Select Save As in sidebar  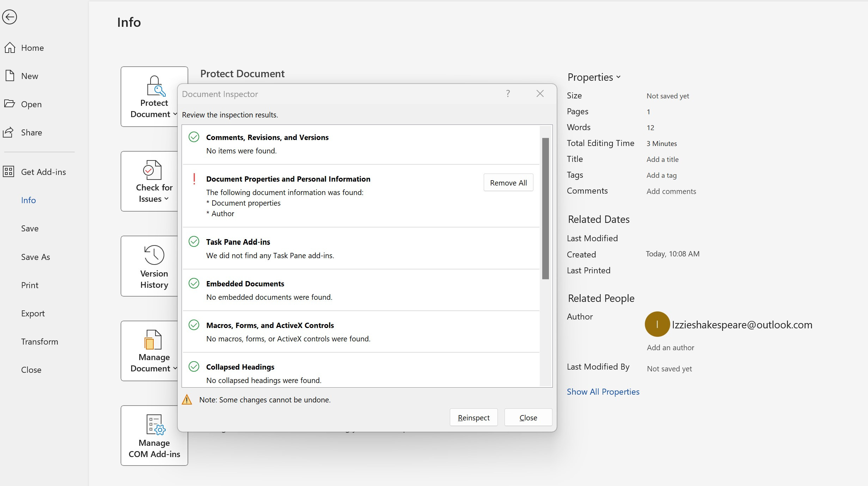click(x=35, y=257)
